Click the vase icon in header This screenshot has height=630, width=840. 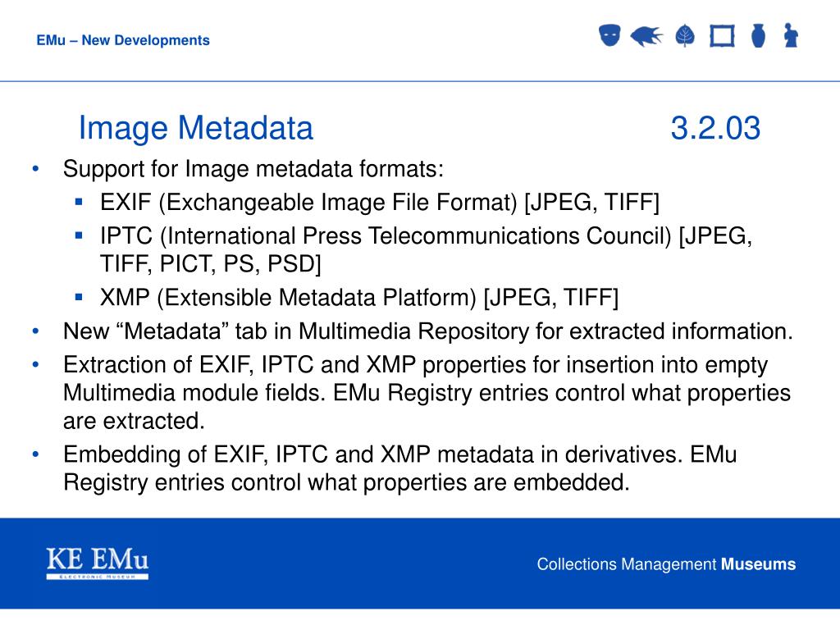point(758,36)
